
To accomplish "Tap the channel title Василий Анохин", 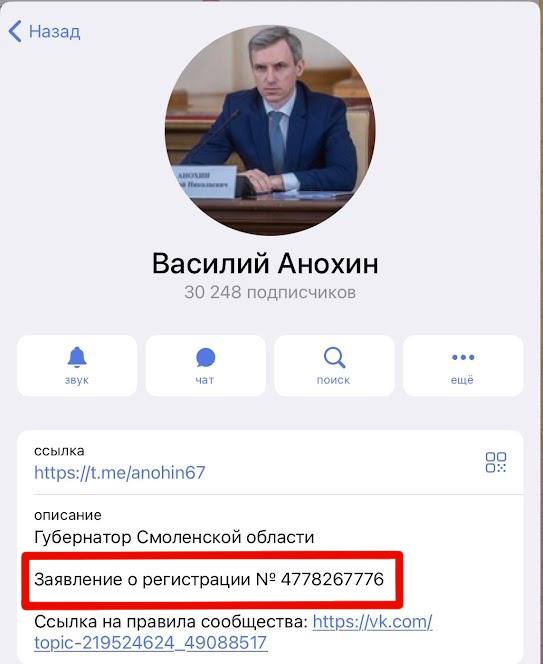I will pyautogui.click(x=265, y=263).
